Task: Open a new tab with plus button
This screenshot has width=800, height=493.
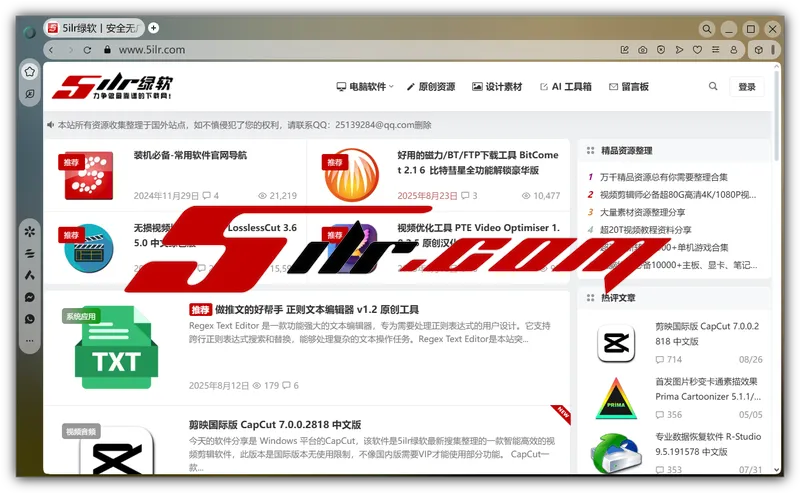Action: [x=154, y=28]
